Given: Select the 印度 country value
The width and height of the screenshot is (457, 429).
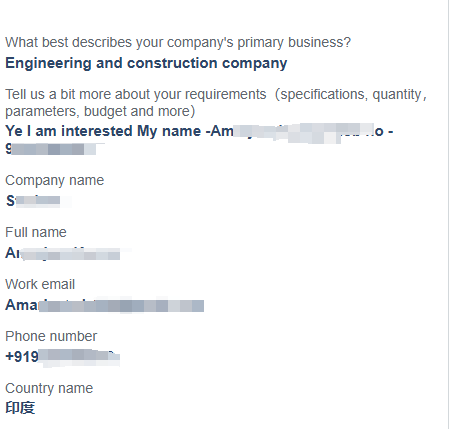Looking at the screenshot, I should [x=20, y=408].
